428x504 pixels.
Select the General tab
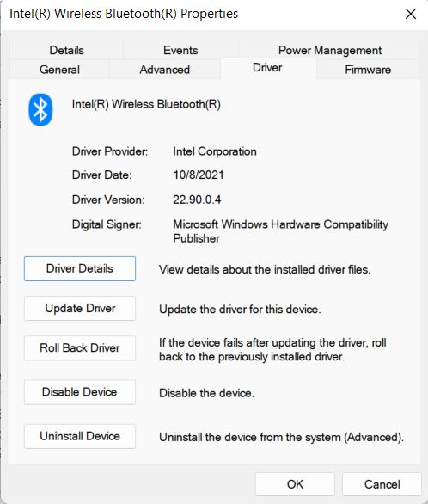pyautogui.click(x=59, y=70)
